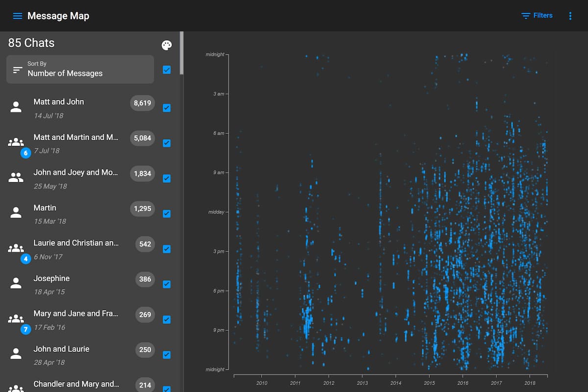Click the 8,619 message count badge

142,103
